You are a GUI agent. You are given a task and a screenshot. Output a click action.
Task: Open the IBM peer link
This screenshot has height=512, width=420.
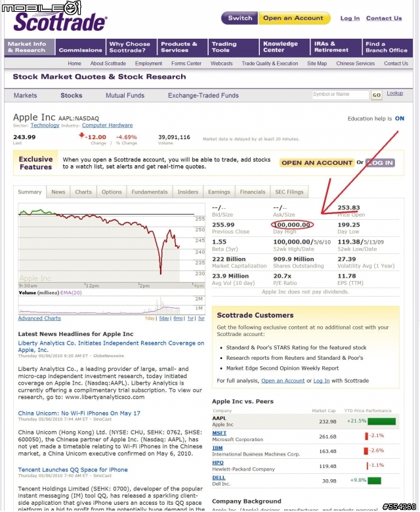pos(217,448)
